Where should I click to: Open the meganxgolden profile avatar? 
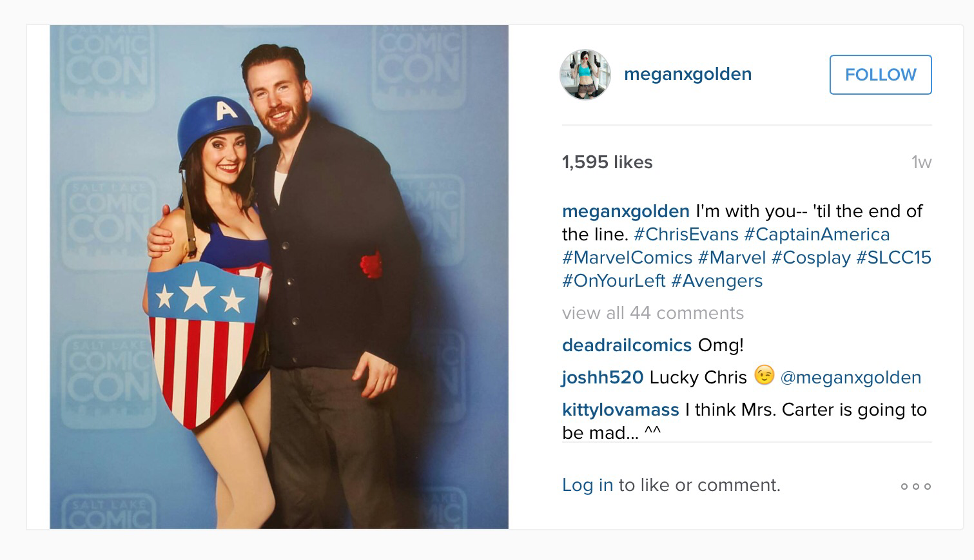(585, 75)
